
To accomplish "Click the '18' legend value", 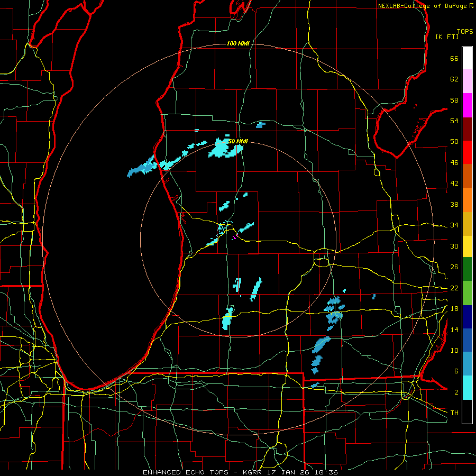I will point(454,309).
